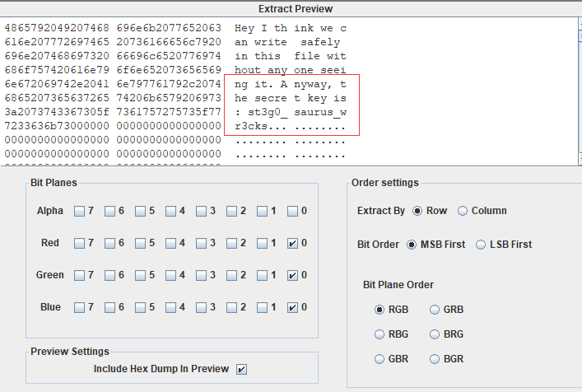Image resolution: width=582 pixels, height=392 pixels.
Task: Toggle Include Hex Dump In Preview
Action: [x=242, y=370]
